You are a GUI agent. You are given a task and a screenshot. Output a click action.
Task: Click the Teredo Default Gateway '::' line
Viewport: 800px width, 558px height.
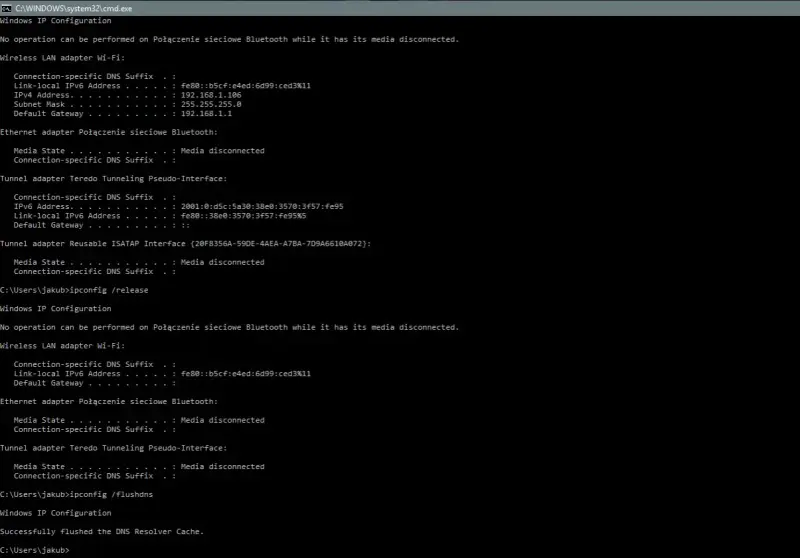point(102,225)
